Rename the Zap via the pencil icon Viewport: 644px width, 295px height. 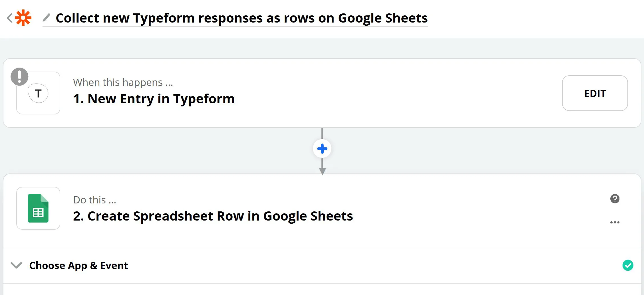pyautogui.click(x=47, y=18)
